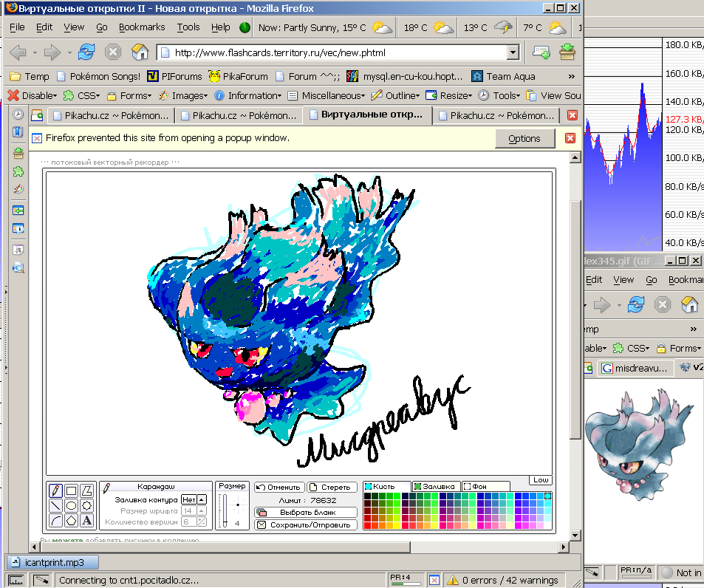Reload the page with the refresh icon
The width and height of the screenshot is (704, 588).
click(86, 52)
